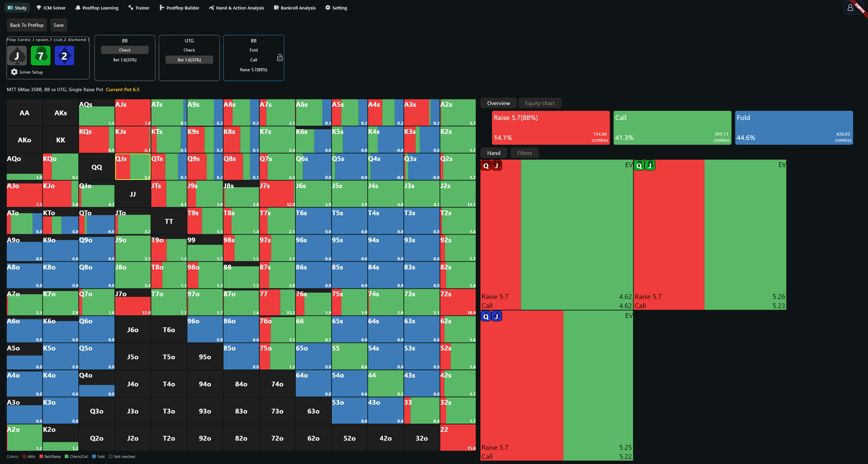The image size is (868, 464).
Task: Select the 77 cell in range grid
Action: point(277,302)
